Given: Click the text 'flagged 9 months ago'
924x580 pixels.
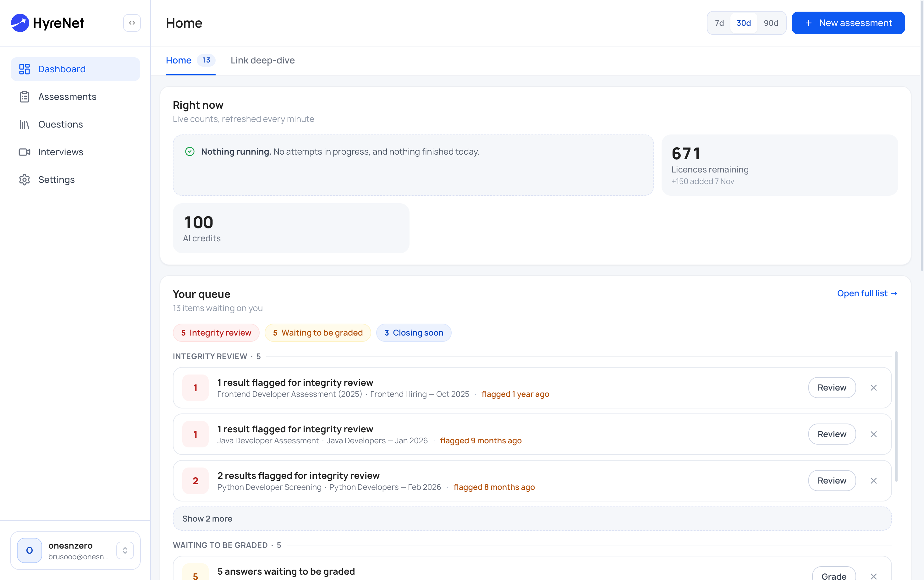Looking at the screenshot, I should (x=481, y=440).
